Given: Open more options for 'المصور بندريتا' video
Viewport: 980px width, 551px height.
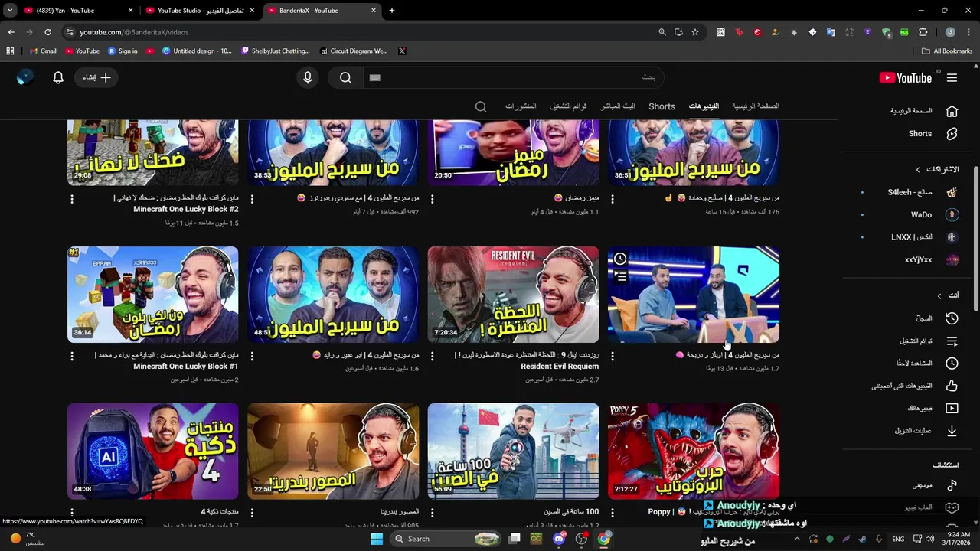Looking at the screenshot, I should pos(252,513).
